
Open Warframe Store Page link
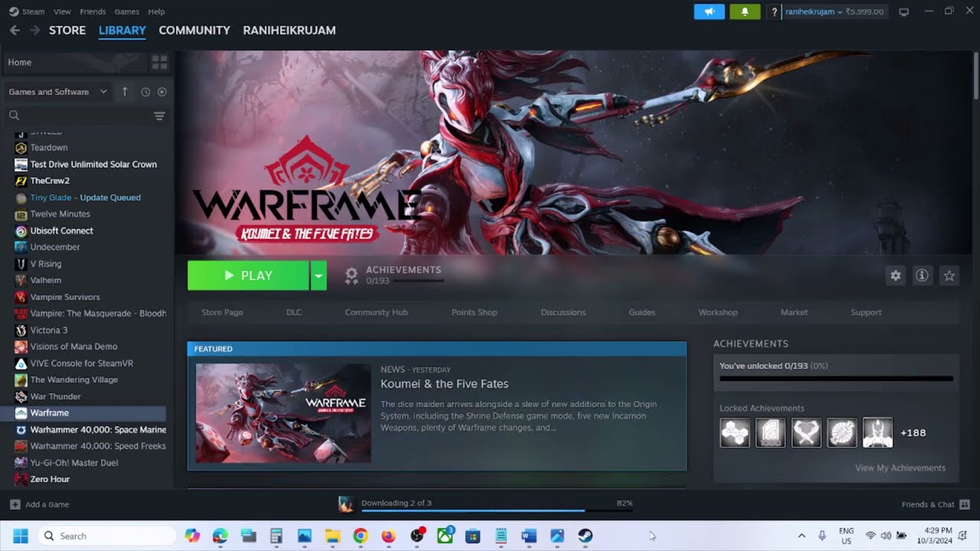coord(222,312)
